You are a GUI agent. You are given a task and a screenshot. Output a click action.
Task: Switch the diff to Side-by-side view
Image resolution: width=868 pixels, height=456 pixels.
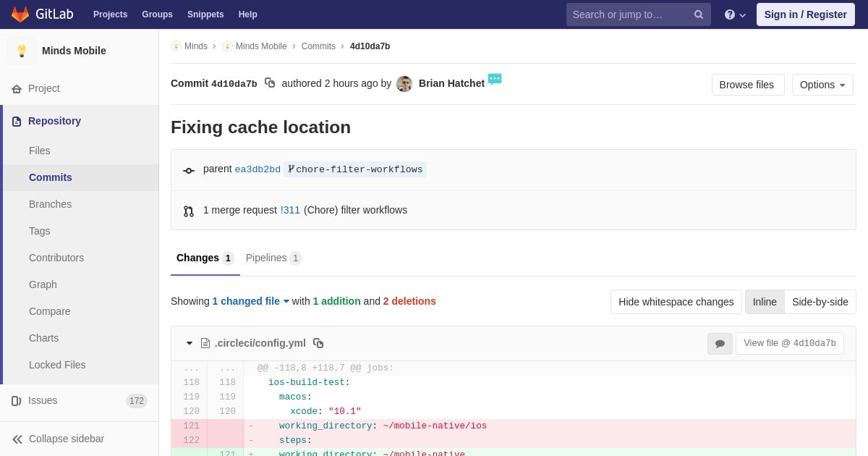(x=820, y=302)
